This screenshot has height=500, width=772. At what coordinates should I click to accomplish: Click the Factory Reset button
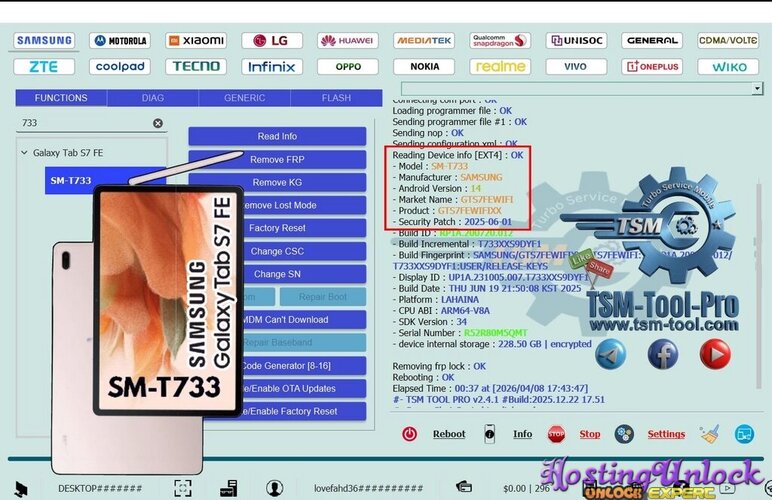(304, 228)
